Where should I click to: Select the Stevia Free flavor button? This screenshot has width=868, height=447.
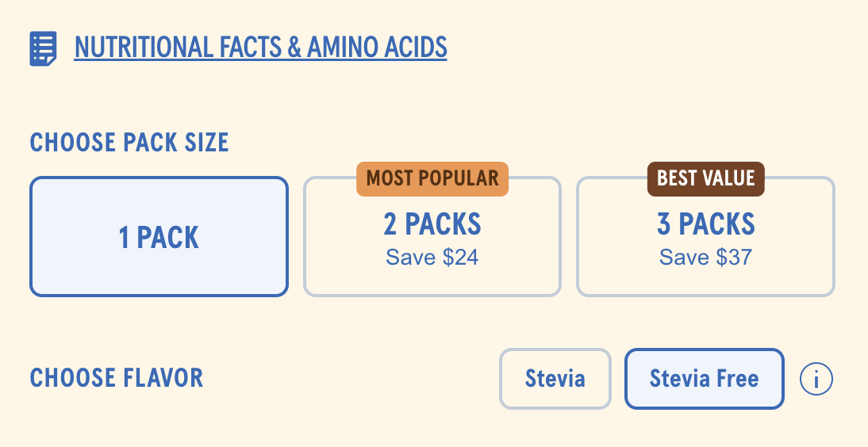[704, 379]
